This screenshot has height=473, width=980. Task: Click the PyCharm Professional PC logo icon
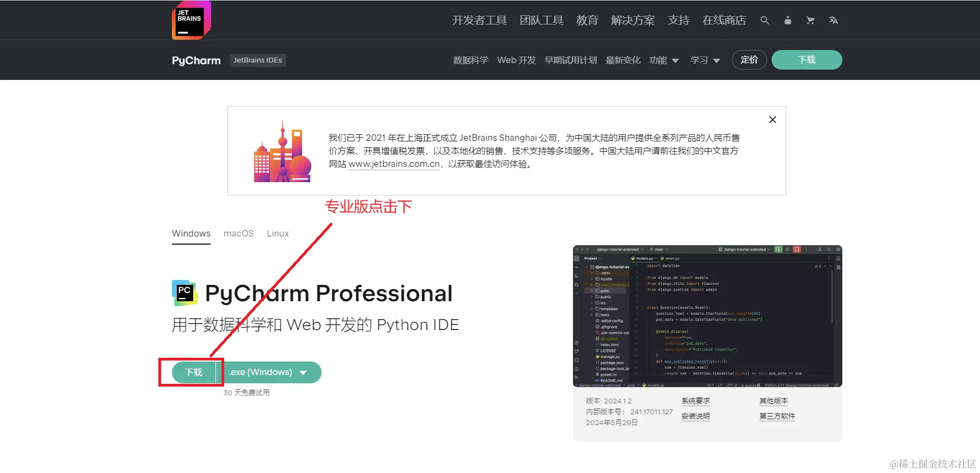point(185,292)
